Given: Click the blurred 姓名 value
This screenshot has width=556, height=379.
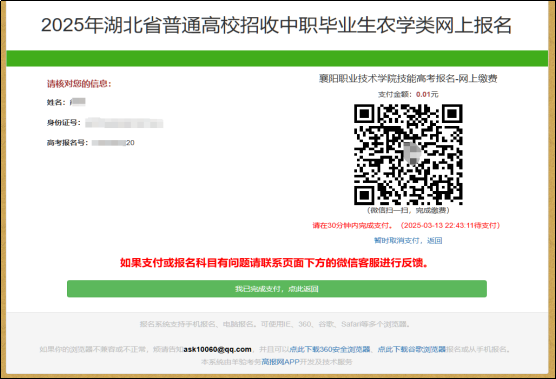Looking at the screenshot, I should [78, 102].
